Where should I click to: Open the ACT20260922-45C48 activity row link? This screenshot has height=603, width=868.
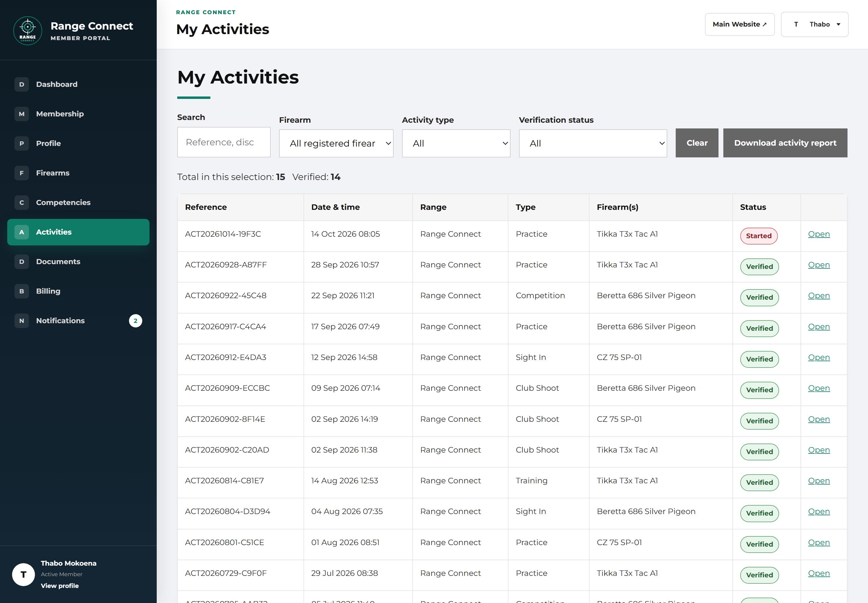tap(819, 295)
